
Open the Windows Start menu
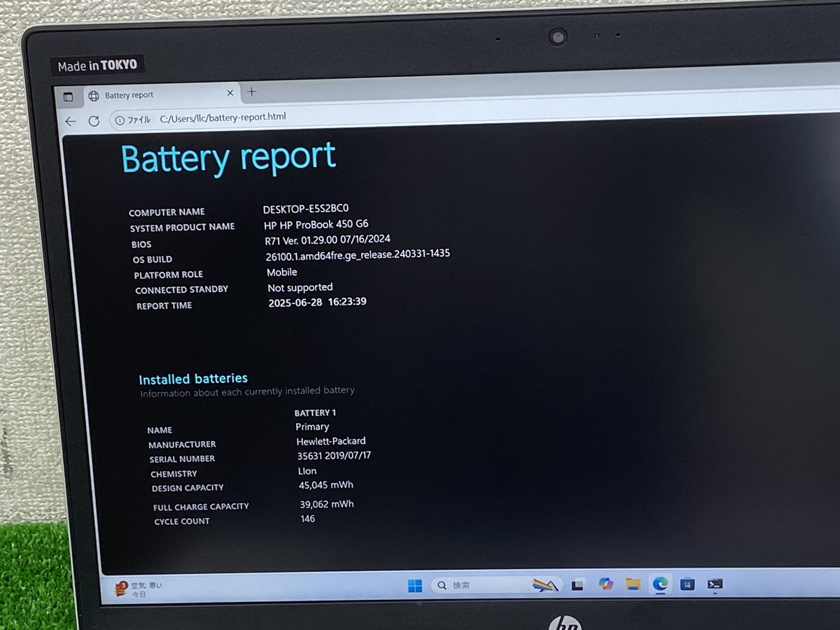[x=415, y=585]
